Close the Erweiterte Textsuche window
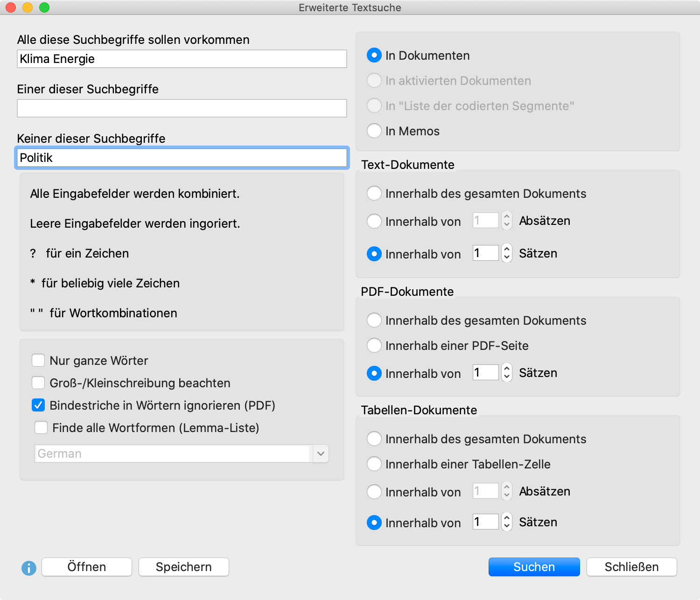 pos(11,7)
